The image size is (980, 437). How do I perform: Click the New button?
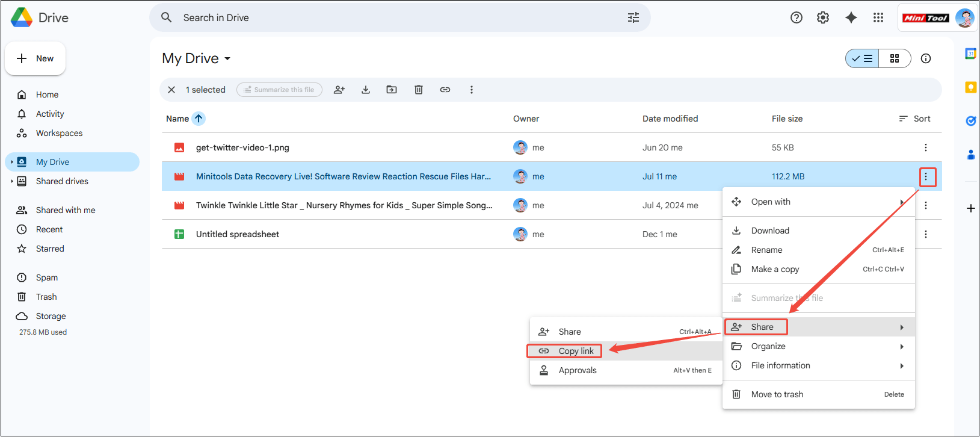pyautogui.click(x=35, y=58)
